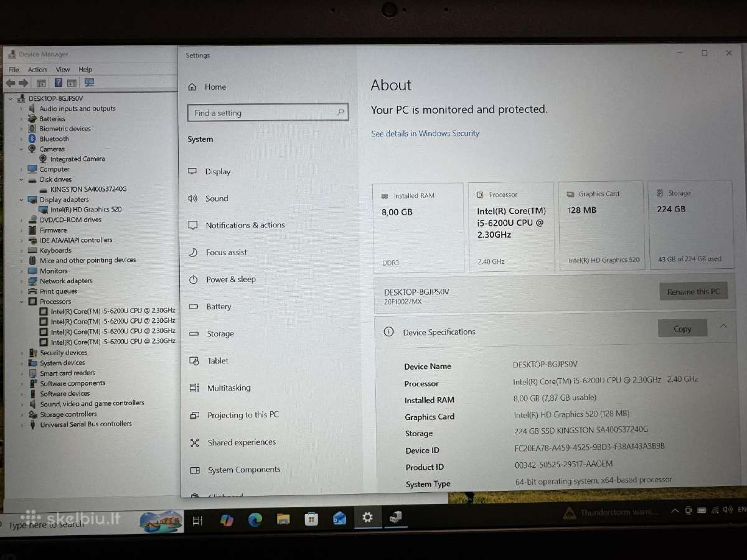This screenshot has width=747, height=560.
Task: Select the DESKTOP-8GJPS0V root node
Action: coord(55,98)
